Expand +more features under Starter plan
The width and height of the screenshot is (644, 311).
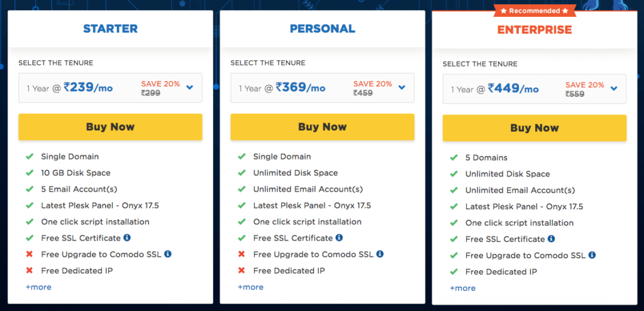click(x=38, y=287)
